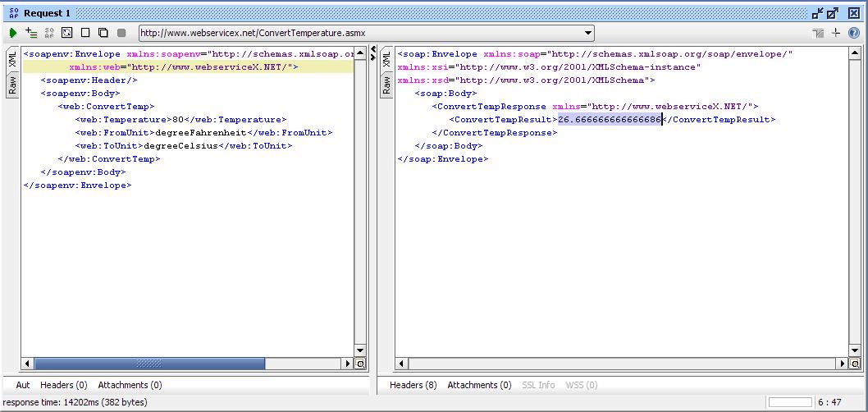Click the 80 Temperature value in the request
Image resolution: width=868 pixels, height=412 pixels.
[177, 120]
